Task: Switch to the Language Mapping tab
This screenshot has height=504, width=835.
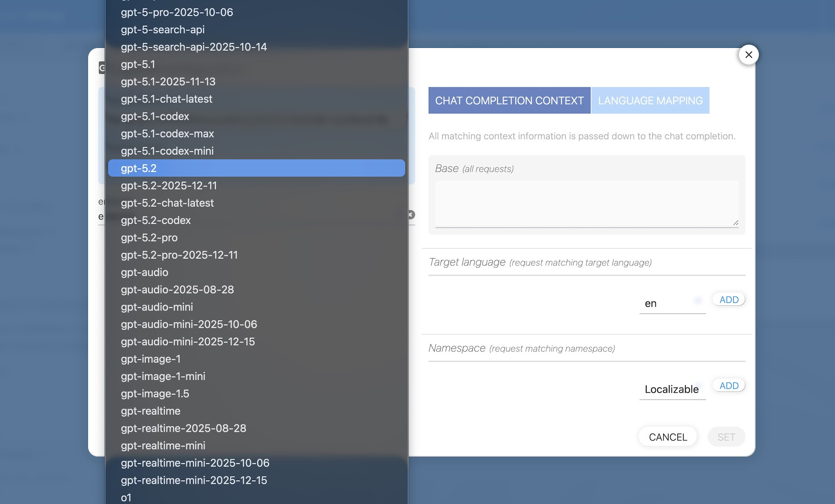Action: point(650,100)
